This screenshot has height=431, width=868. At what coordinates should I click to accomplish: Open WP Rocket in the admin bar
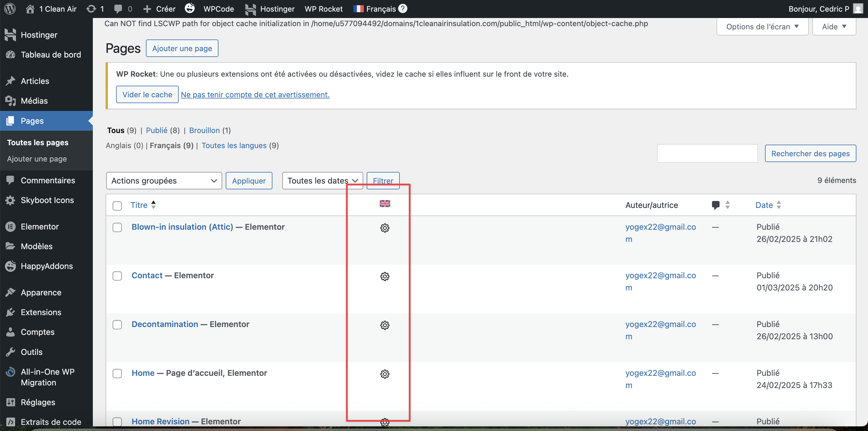[x=323, y=9]
